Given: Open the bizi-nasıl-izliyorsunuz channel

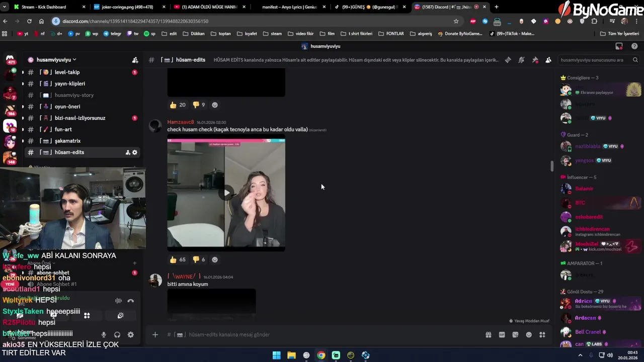Looking at the screenshot, I should click(79, 118).
